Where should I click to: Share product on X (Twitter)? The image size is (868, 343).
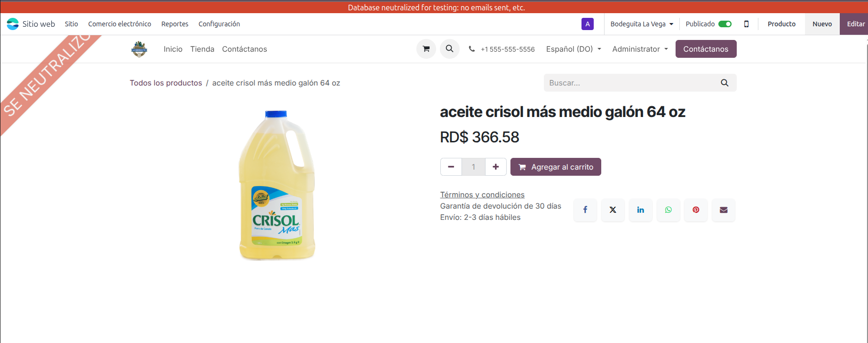click(613, 210)
